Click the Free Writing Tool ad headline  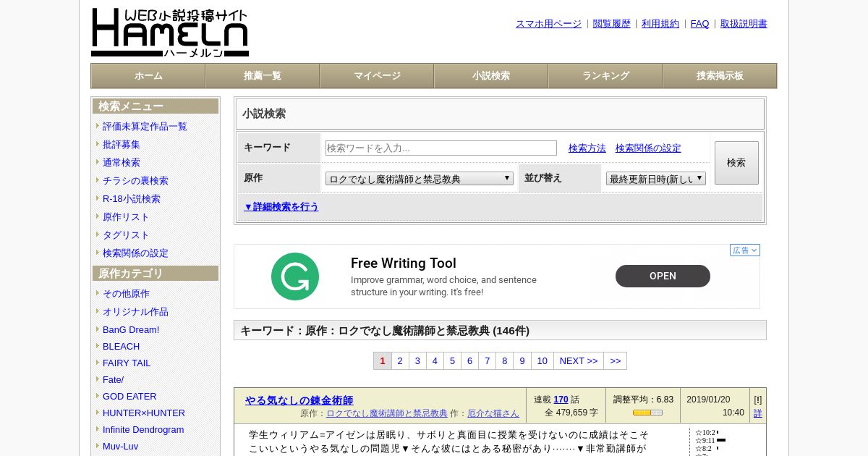(x=404, y=263)
